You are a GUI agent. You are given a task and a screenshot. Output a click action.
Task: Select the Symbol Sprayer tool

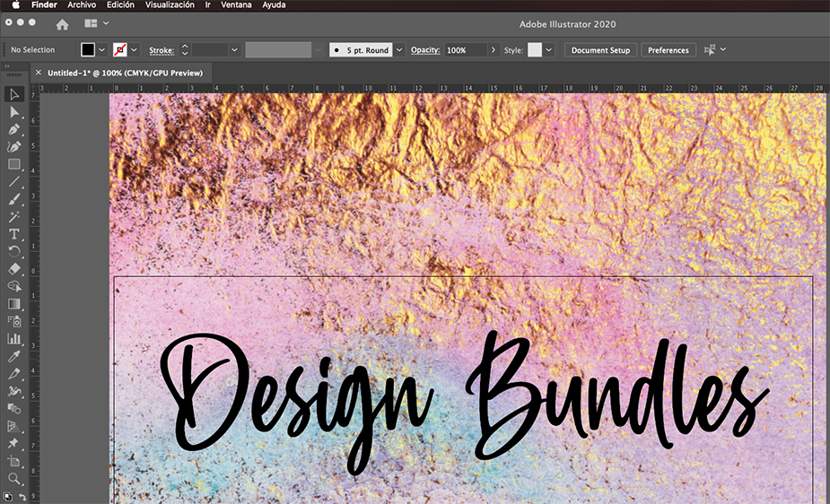point(14,321)
